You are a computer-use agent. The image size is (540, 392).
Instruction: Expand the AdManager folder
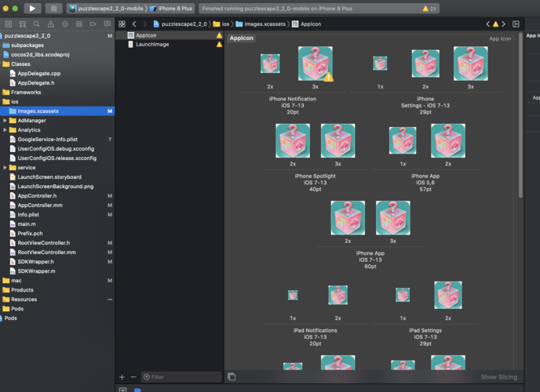(x=5, y=121)
